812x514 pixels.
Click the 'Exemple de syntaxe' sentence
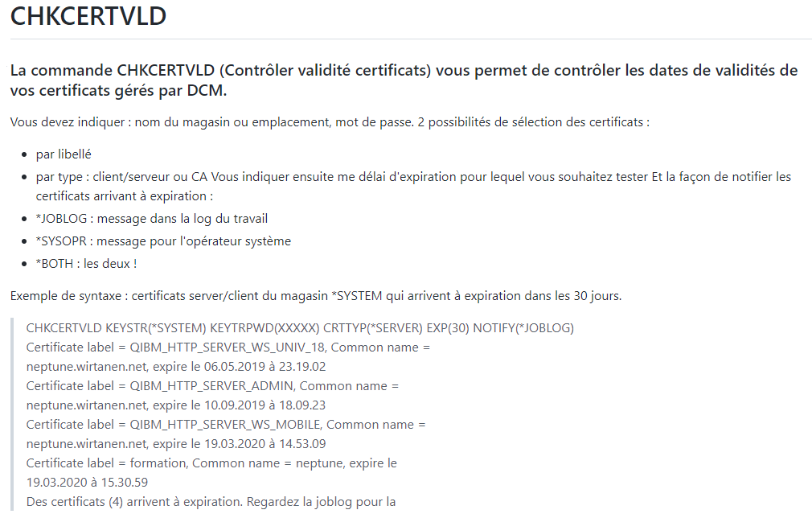coord(316,296)
